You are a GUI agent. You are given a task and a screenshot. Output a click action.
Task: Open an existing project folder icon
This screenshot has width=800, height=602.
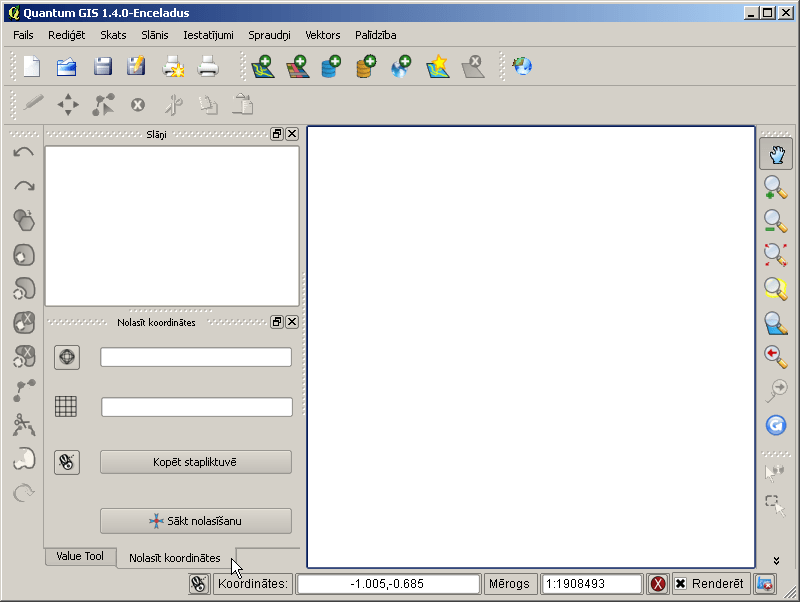tap(67, 67)
